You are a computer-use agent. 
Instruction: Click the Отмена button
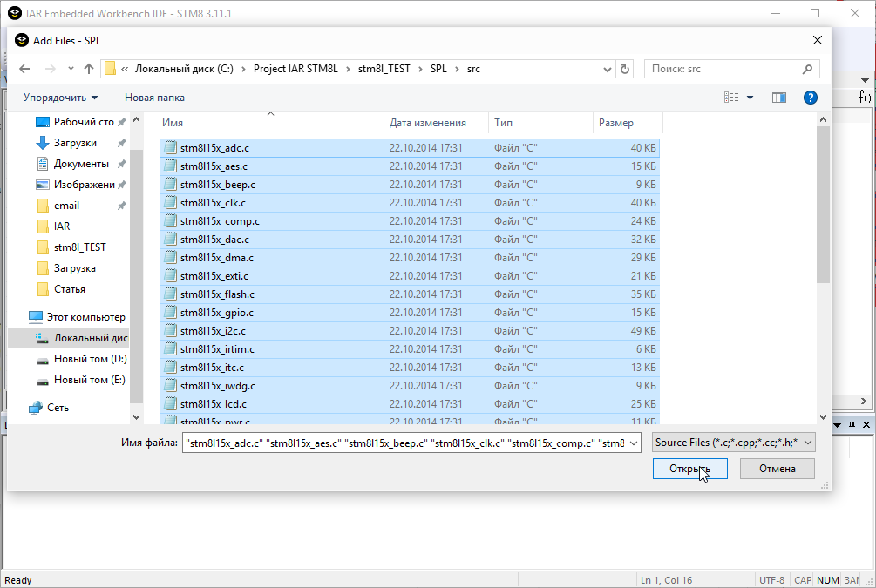click(x=778, y=469)
